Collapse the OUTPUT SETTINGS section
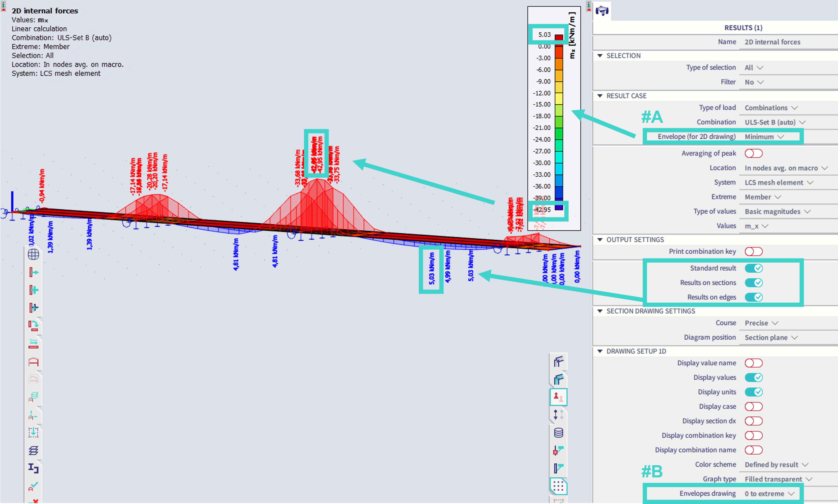 click(x=600, y=240)
